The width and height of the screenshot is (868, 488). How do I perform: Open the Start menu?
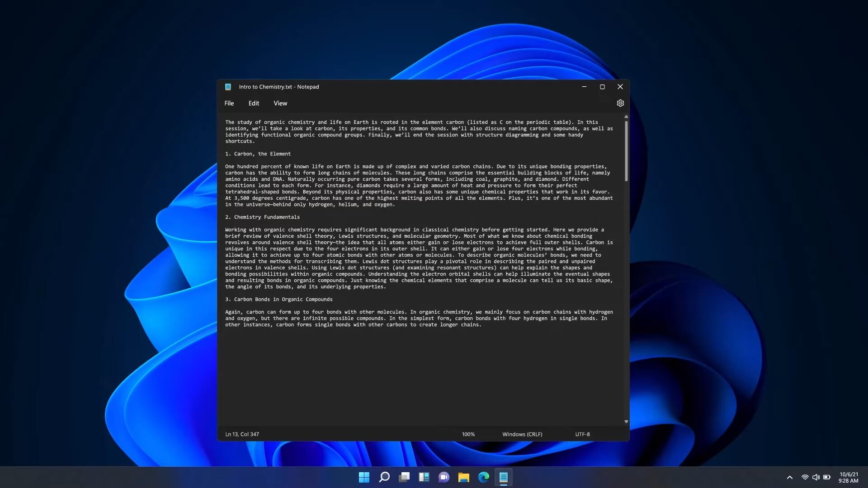coord(364,477)
